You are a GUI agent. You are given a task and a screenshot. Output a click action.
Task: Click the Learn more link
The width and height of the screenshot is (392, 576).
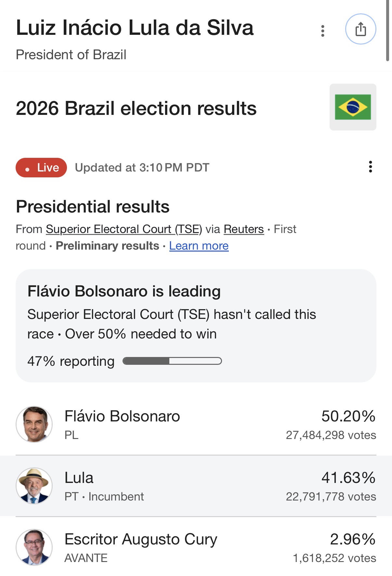click(x=199, y=246)
